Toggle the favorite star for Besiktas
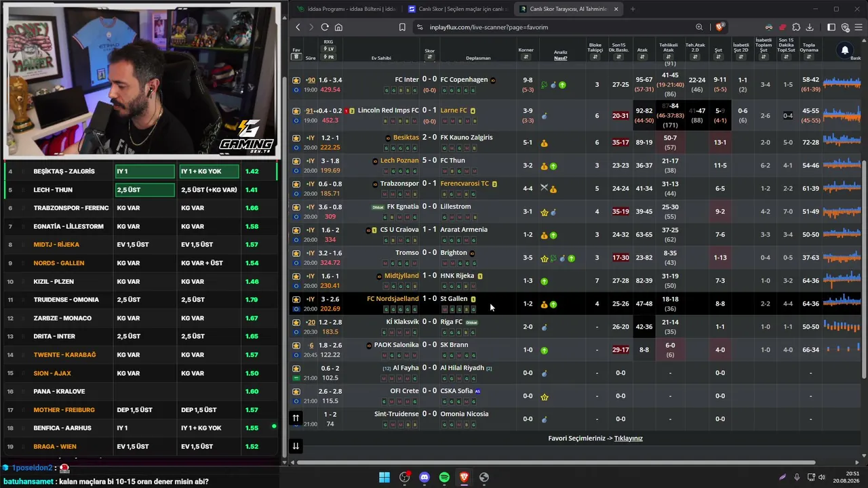868x488 pixels. point(296,138)
